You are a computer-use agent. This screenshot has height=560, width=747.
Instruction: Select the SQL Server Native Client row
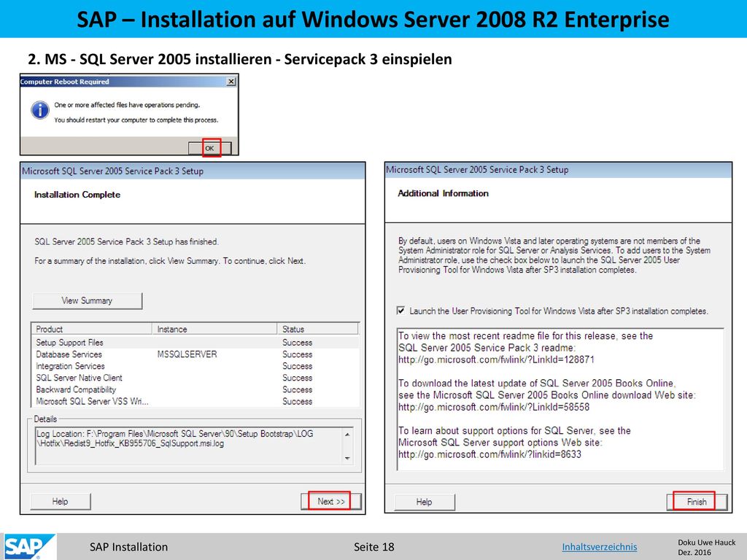click(196, 378)
